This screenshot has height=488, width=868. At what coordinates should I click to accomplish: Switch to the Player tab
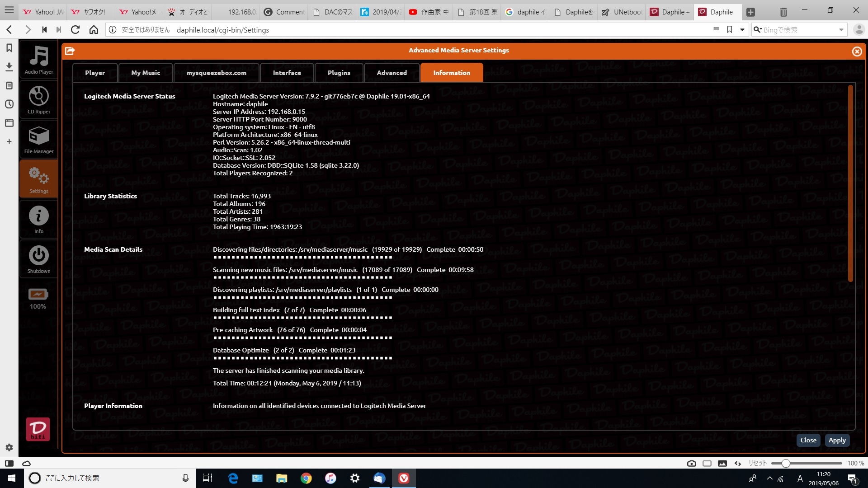[x=95, y=73]
